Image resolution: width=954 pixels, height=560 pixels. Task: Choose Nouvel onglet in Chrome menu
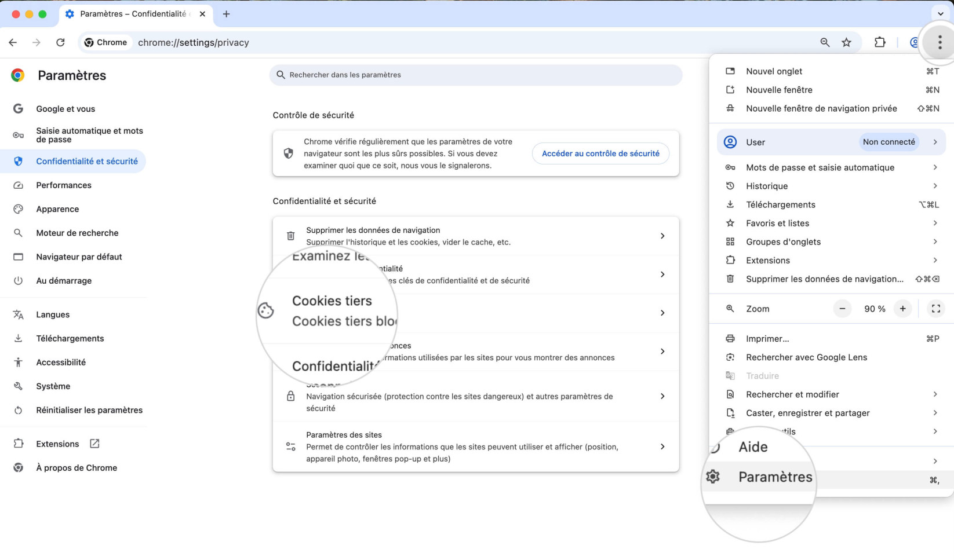click(832, 71)
